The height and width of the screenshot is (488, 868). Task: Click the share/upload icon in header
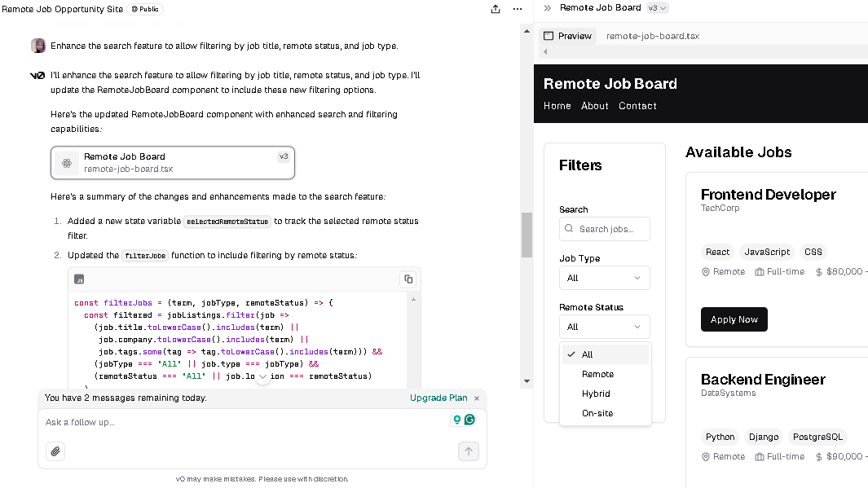point(496,9)
